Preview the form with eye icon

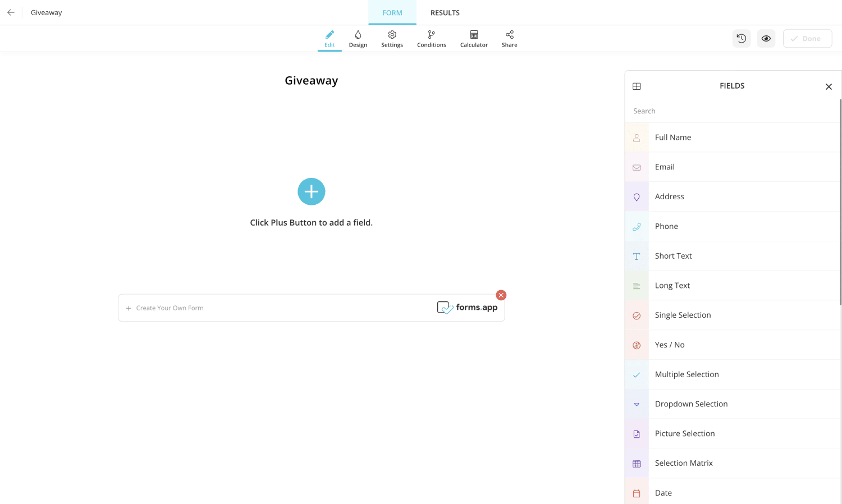766,39
